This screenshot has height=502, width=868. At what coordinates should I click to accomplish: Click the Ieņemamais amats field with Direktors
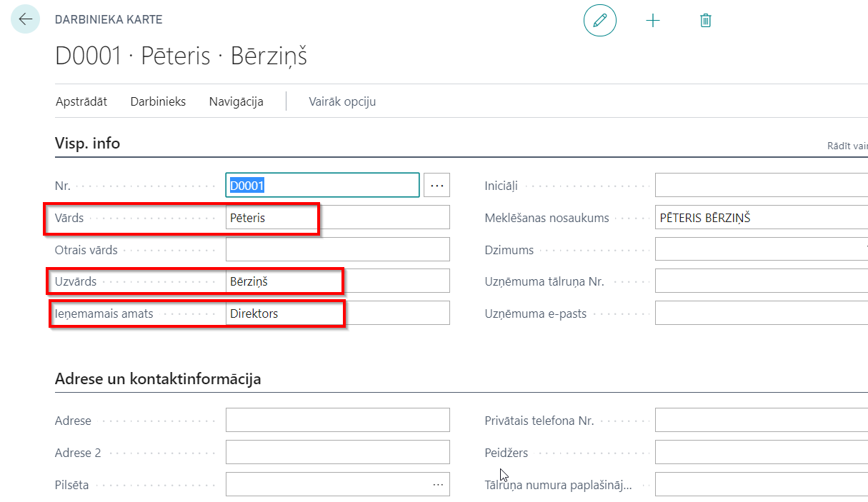(x=338, y=313)
